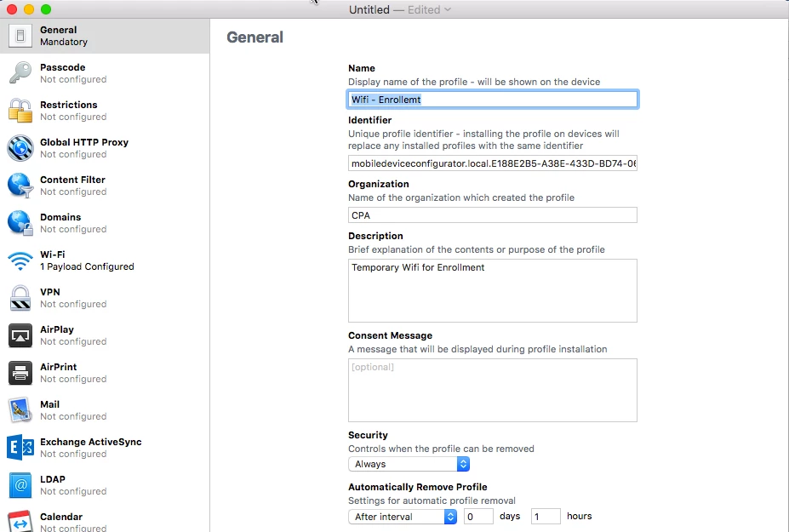Open the Exchange ActiveSync icon
Viewport: 789px width, 532px height.
(x=20, y=448)
